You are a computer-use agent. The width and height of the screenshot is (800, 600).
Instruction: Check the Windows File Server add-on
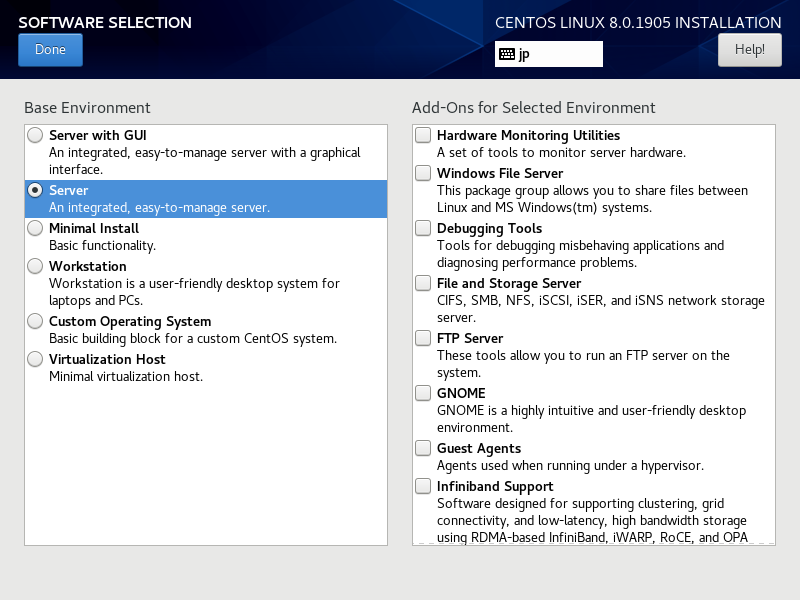click(x=423, y=173)
